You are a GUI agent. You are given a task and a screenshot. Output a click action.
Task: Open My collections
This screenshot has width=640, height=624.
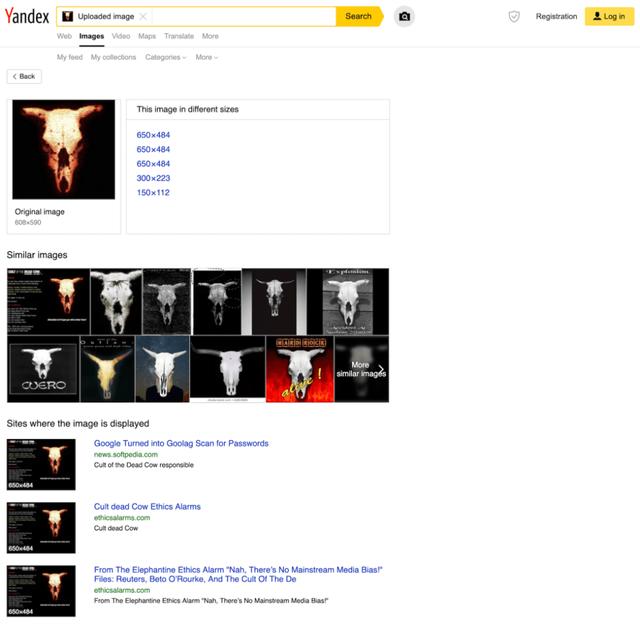click(113, 57)
